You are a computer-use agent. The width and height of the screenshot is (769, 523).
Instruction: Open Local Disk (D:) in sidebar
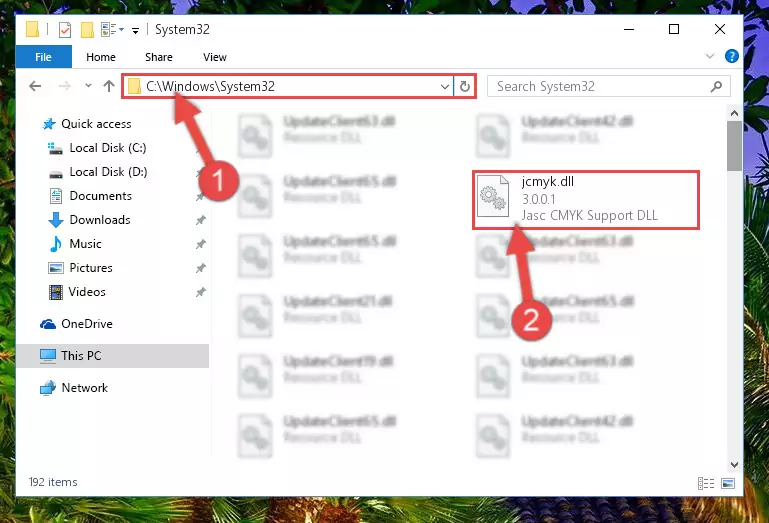pos(108,172)
